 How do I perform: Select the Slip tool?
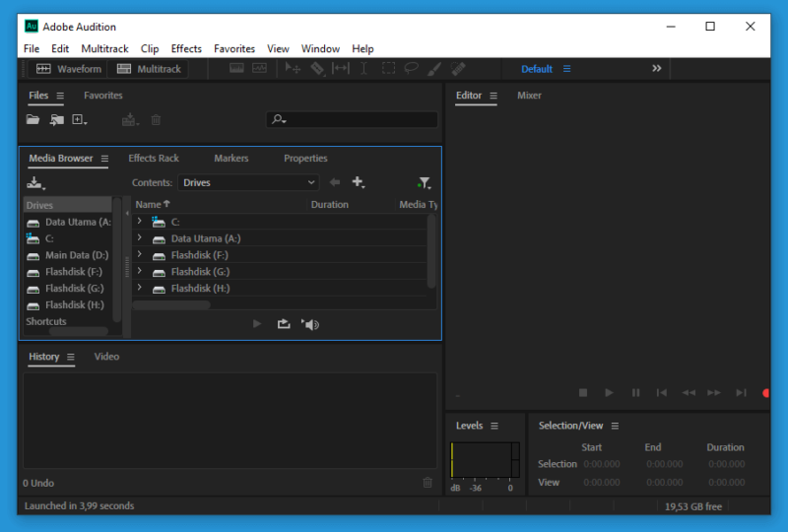click(340, 68)
